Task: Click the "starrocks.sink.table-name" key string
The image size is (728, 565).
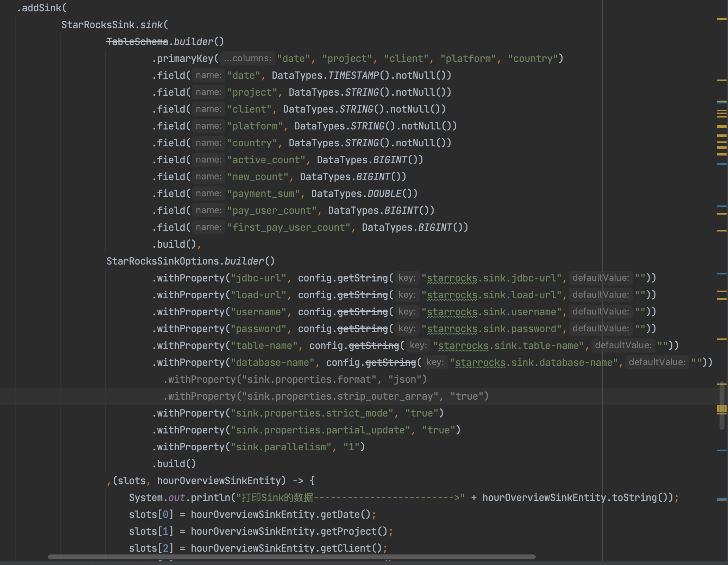Action: click(x=508, y=345)
